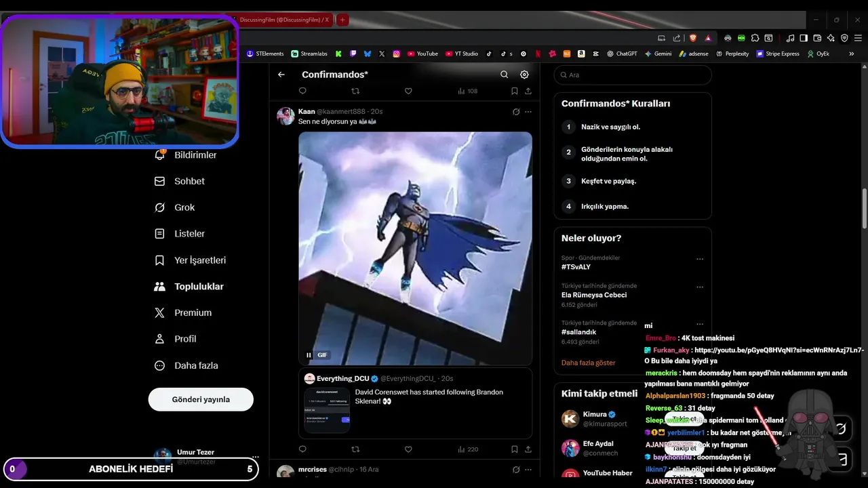Open the #sallandık trending topic
The height and width of the screenshot is (488, 868).
pos(578,332)
